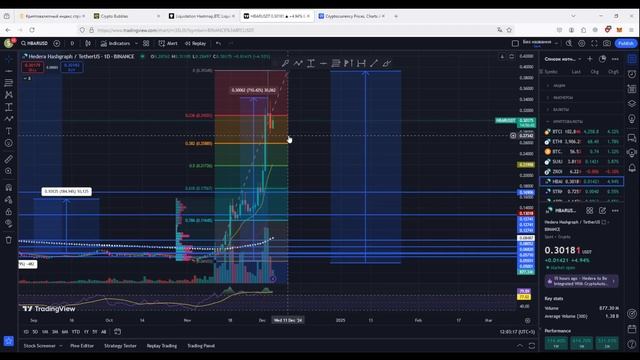Select the All date range

pyautogui.click(x=104, y=332)
